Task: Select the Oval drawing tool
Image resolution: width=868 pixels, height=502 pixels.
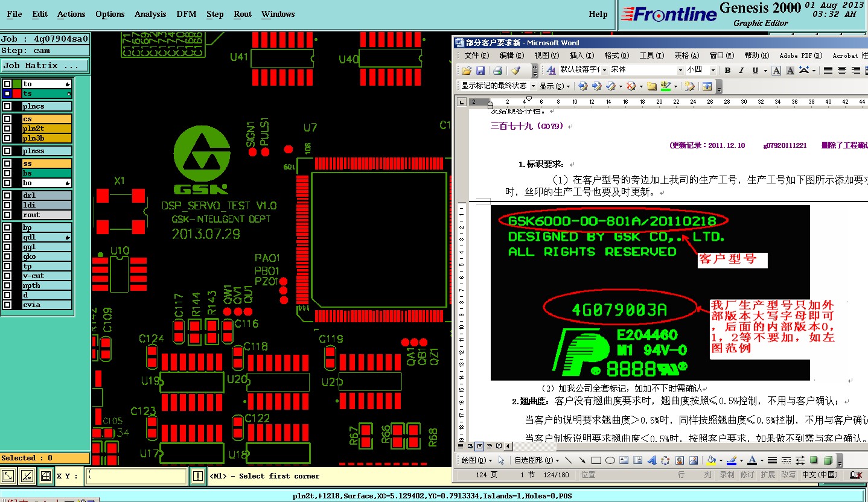Action: pyautogui.click(x=610, y=460)
